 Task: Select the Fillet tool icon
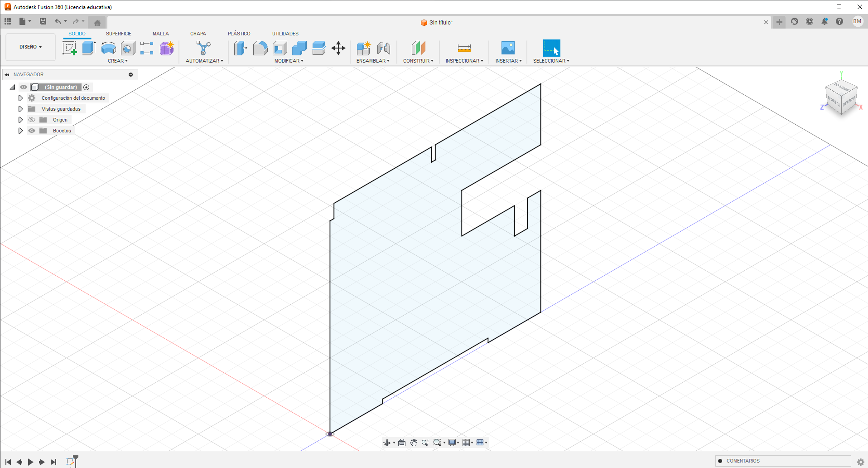coord(260,48)
